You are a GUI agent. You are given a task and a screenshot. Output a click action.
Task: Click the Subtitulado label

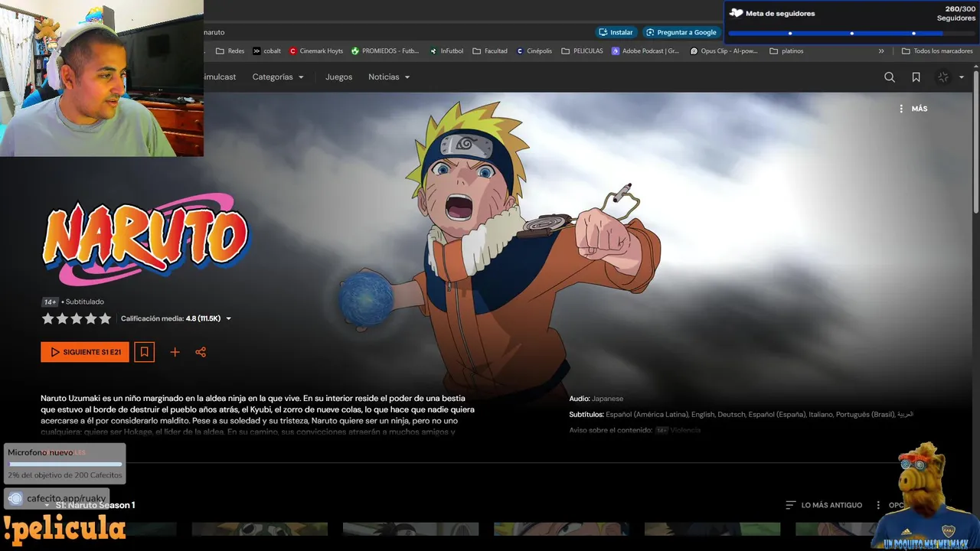coord(84,302)
